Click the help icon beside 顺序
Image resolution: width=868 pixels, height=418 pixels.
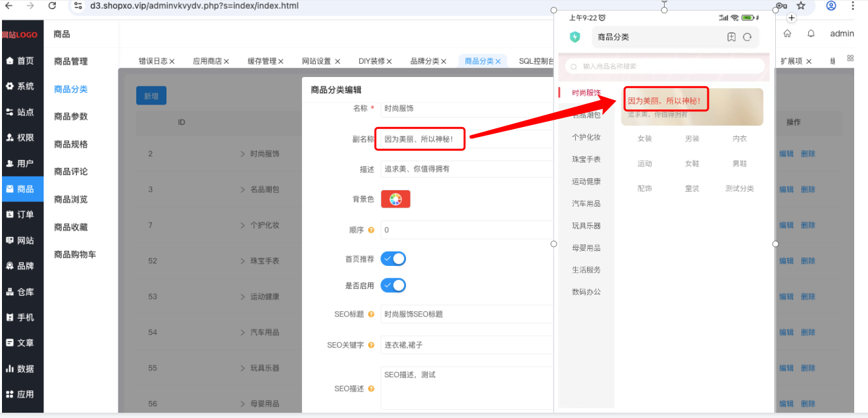point(371,230)
